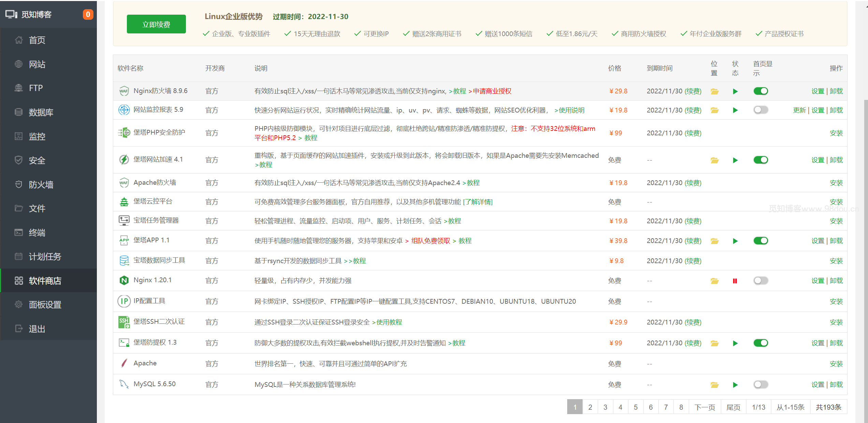
Task: Click 使用教程 link for 堡塔SSH二次认证
Action: 389,322
